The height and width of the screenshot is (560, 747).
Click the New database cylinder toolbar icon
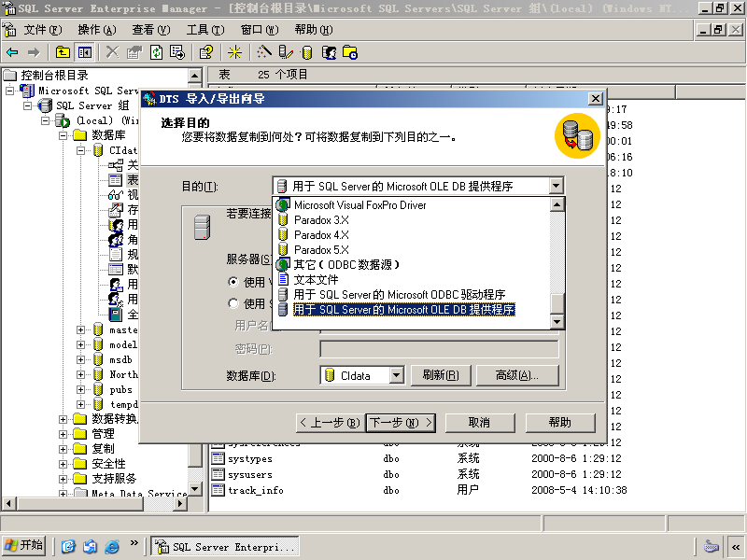click(307, 52)
